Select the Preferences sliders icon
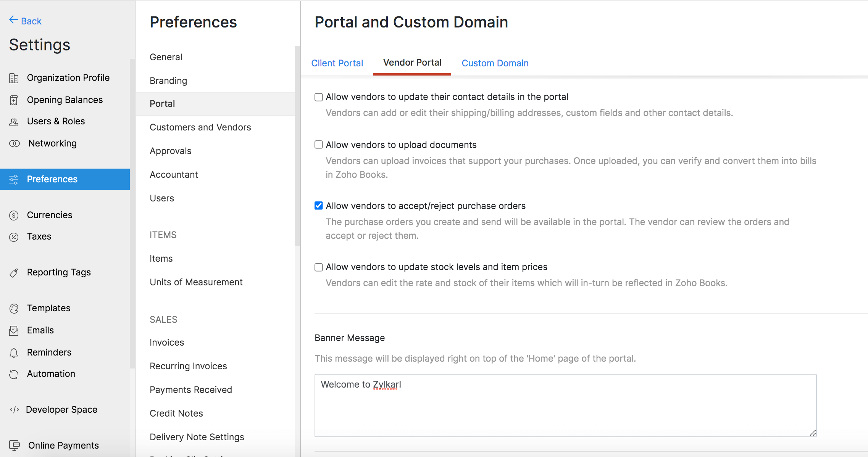This screenshot has height=457, width=868. click(14, 179)
